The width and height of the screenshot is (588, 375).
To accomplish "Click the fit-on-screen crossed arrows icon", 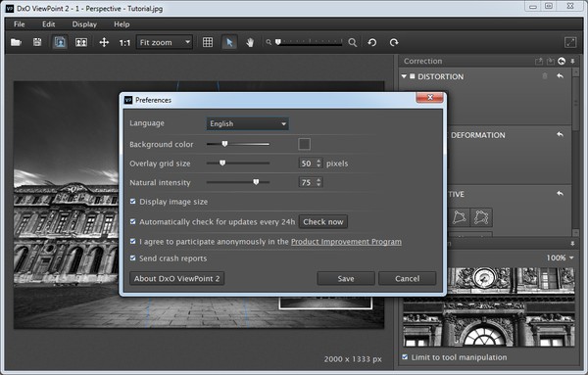I will [104, 42].
